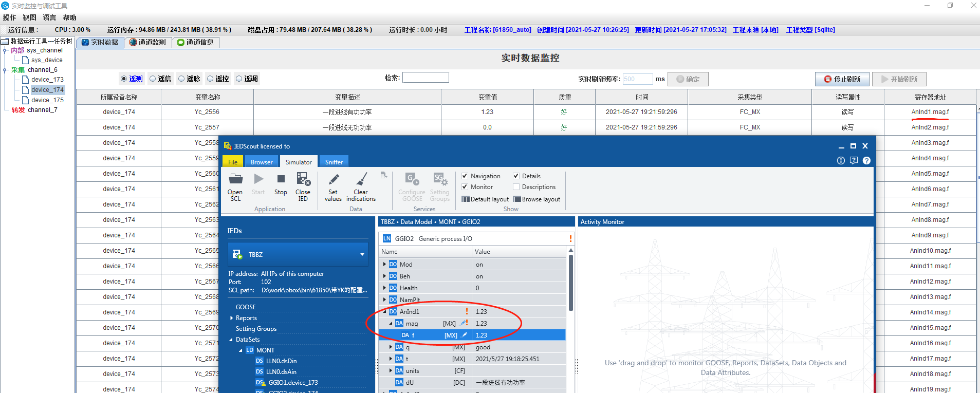The width and height of the screenshot is (980, 393).
Task: Switch to the Sniffer ribbon tab
Action: coord(334,162)
